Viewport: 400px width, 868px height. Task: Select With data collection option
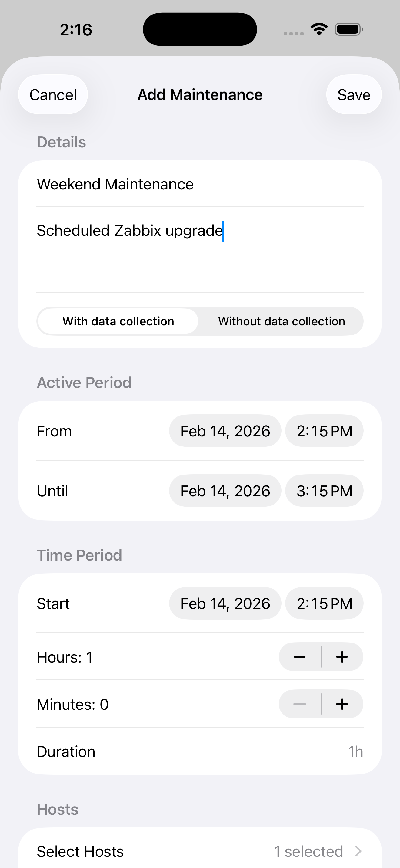tap(118, 321)
